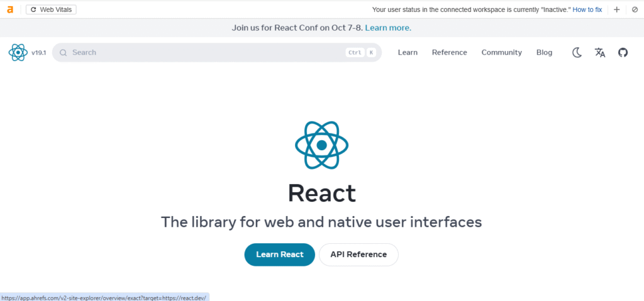
Task: Click the disable (circle-slash) icon in toolbar
Action: point(635,9)
